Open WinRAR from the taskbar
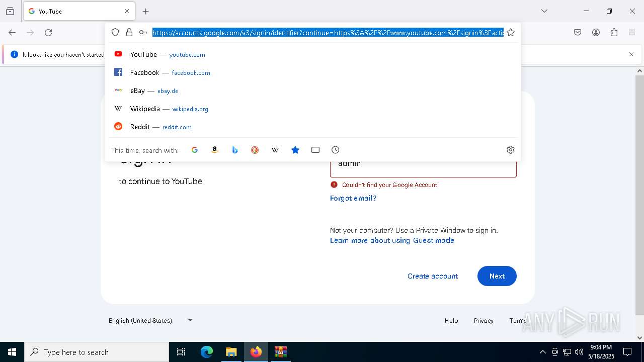The height and width of the screenshot is (362, 644). (281, 352)
